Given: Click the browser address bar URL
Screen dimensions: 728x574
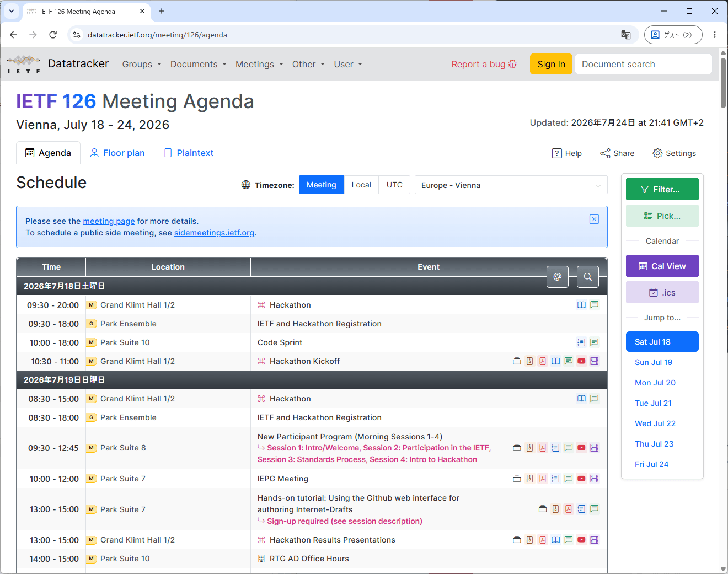Looking at the screenshot, I should [157, 35].
